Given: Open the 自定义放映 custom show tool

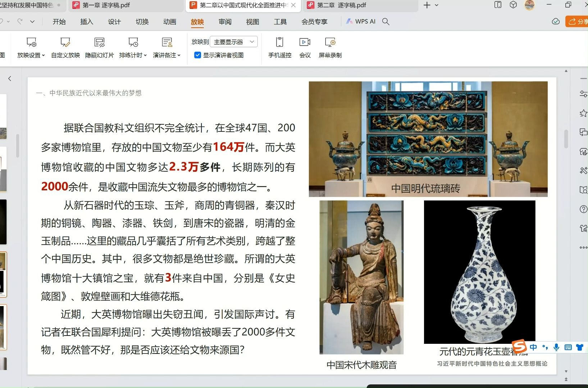Looking at the screenshot, I should click(65, 47).
